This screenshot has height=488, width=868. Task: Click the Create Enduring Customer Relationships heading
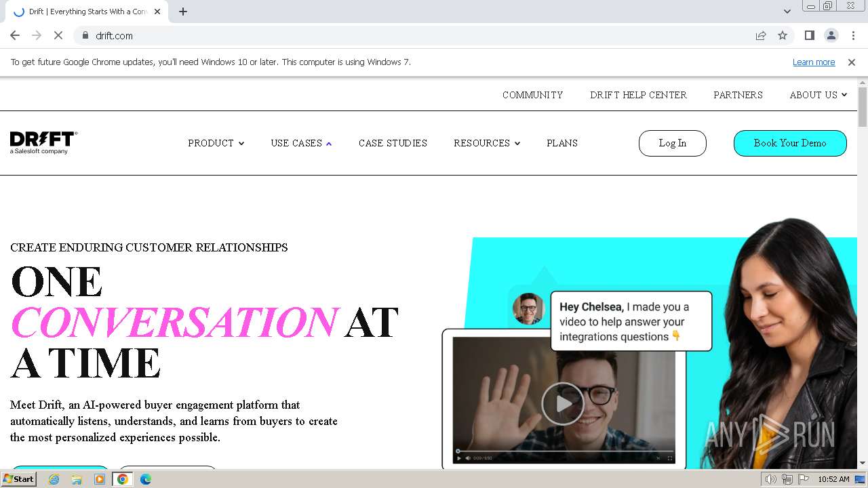[149, 247]
